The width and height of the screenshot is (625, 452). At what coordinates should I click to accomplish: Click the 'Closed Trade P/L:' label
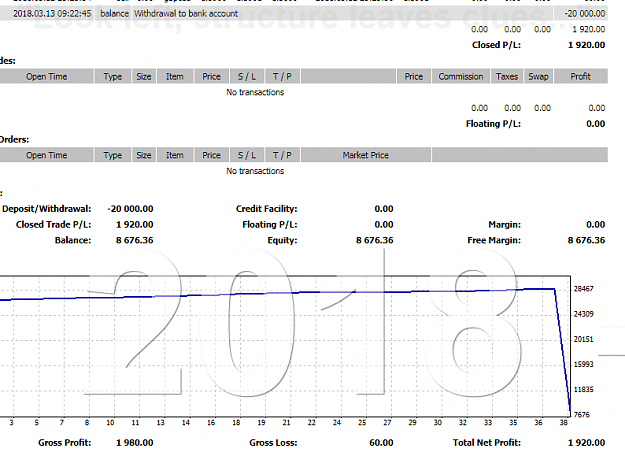(x=53, y=225)
